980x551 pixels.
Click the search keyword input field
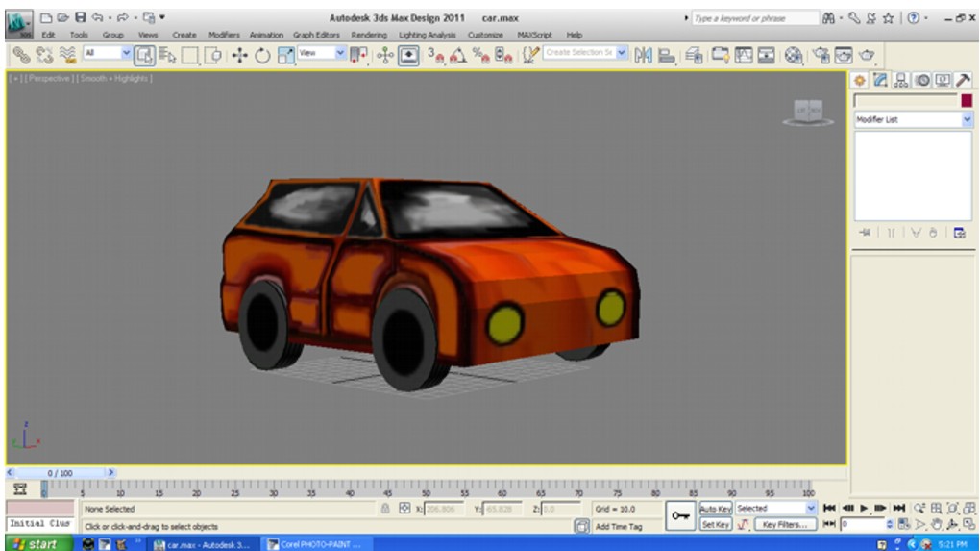click(754, 19)
